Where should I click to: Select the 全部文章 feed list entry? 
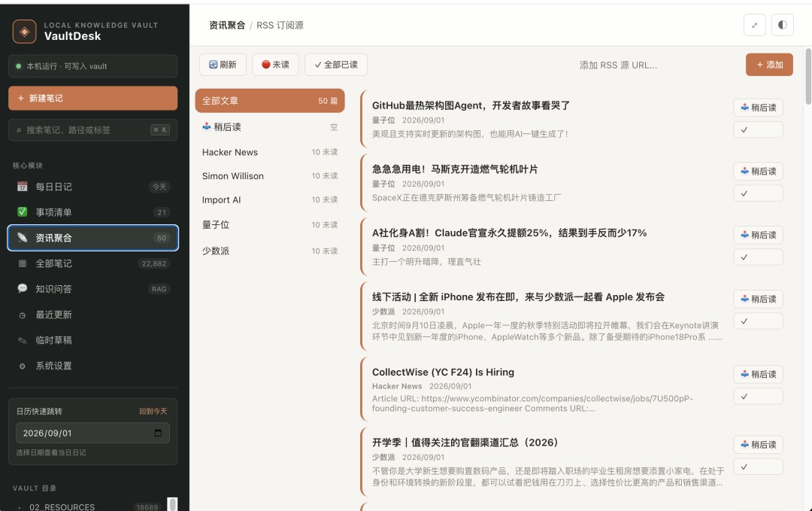(270, 101)
